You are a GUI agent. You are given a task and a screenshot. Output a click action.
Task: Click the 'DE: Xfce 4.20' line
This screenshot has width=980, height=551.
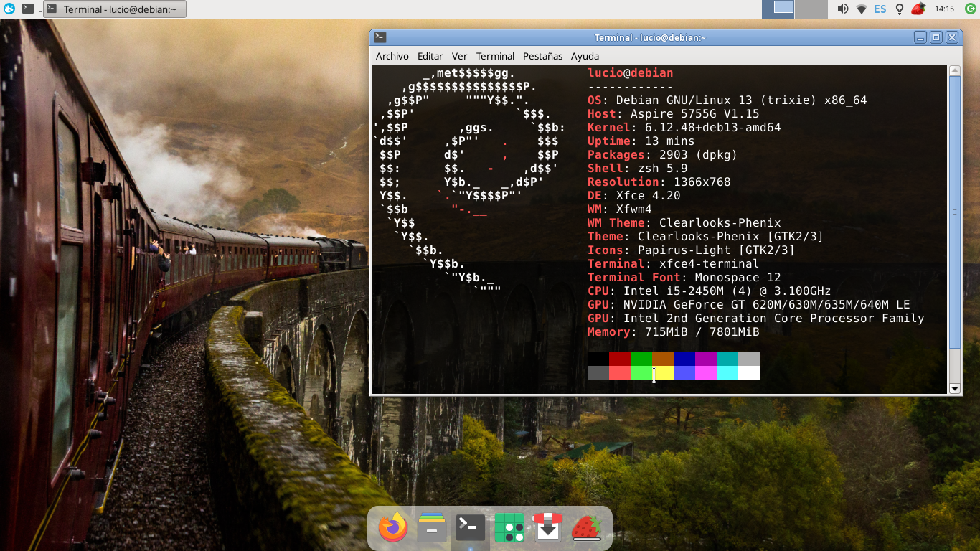pyautogui.click(x=634, y=196)
